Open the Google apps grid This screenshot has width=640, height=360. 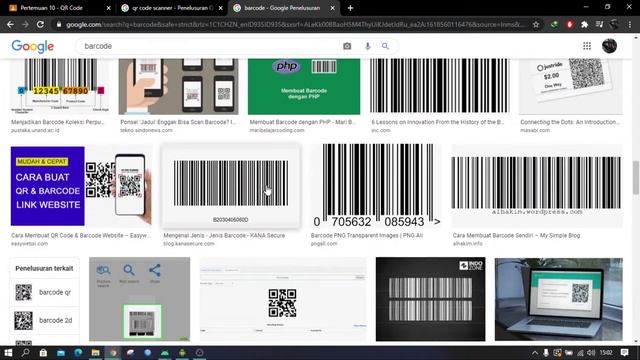pyautogui.click(x=587, y=46)
